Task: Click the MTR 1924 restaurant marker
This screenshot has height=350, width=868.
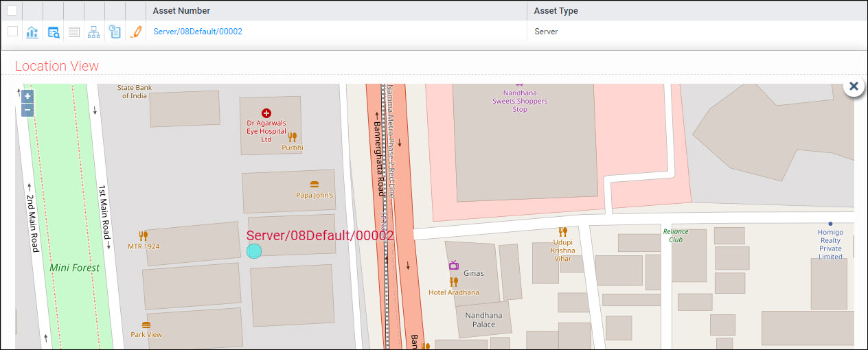Action: [x=144, y=235]
